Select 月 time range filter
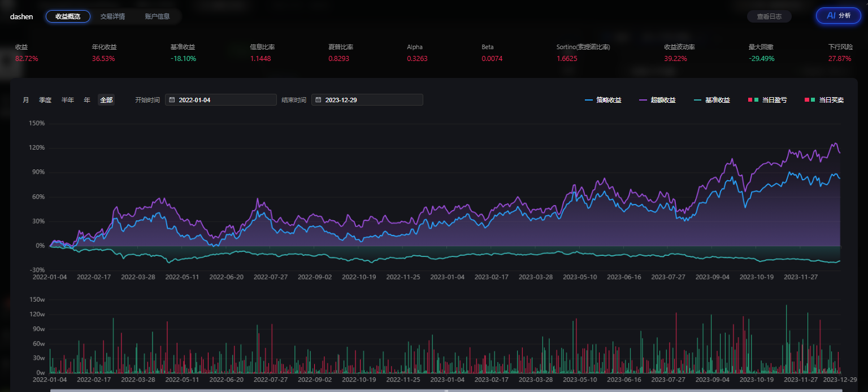Screen dimensions: 868x392 (x=26, y=100)
